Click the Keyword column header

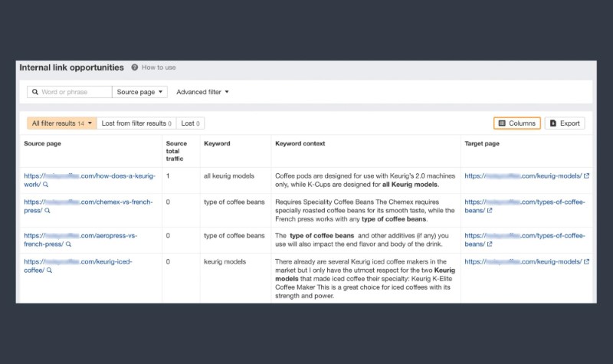[217, 143]
